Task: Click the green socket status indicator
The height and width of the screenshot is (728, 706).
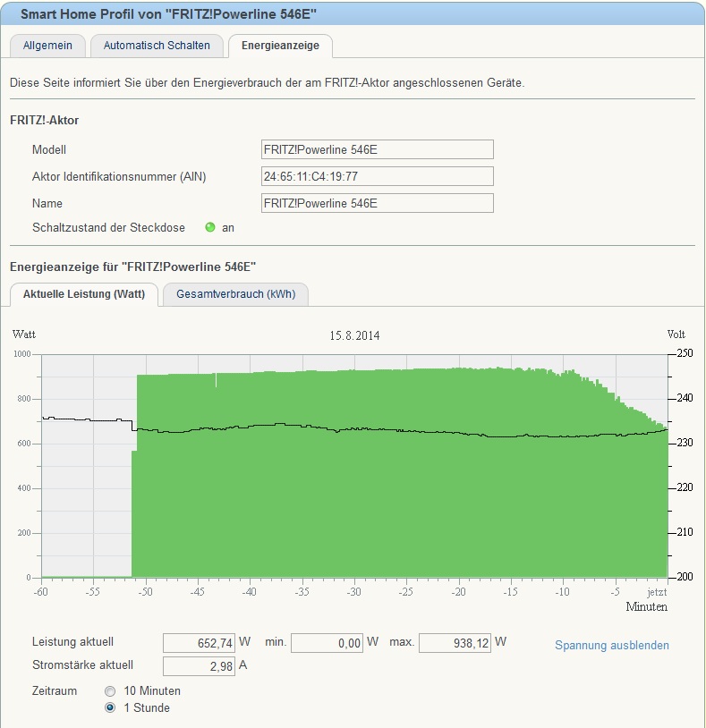Action: click(x=210, y=228)
